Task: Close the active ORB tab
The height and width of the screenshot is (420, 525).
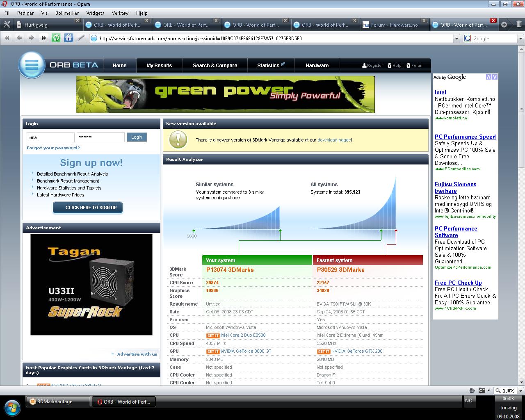Action: [x=493, y=21]
